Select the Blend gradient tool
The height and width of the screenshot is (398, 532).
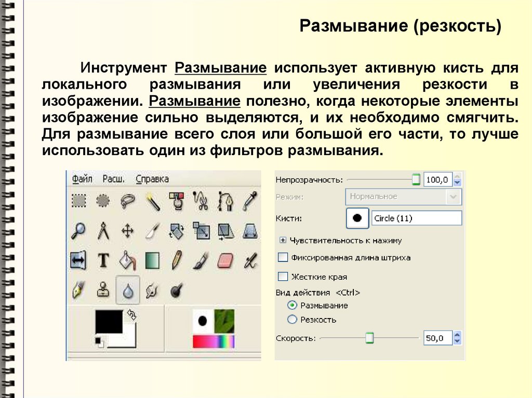pyautogui.click(x=152, y=260)
